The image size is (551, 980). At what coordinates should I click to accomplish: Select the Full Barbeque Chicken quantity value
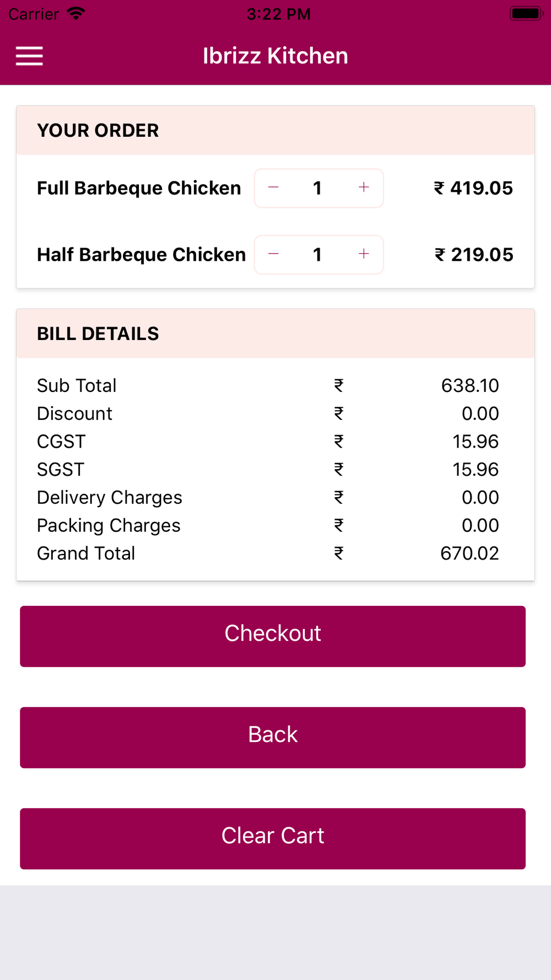pyautogui.click(x=317, y=189)
